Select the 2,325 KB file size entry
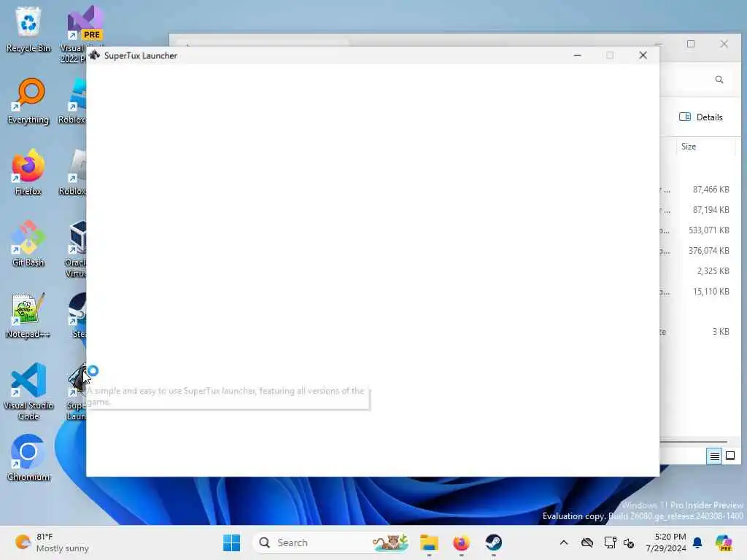 coord(713,271)
